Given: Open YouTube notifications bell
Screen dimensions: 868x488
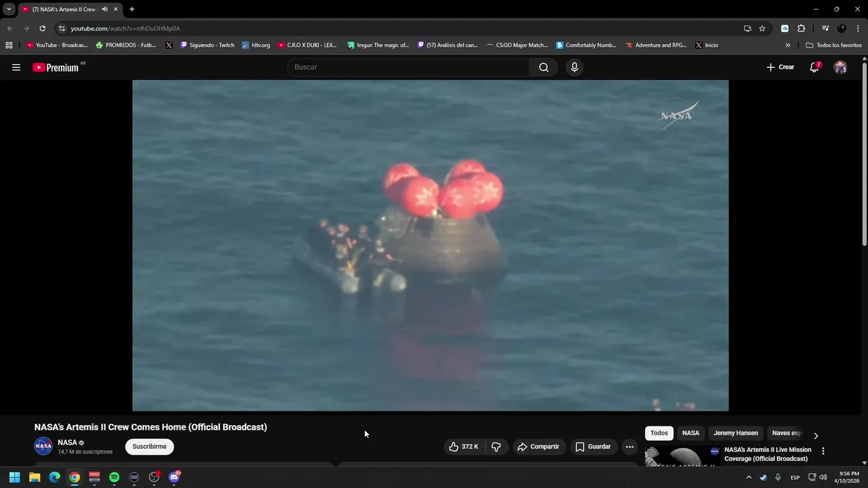Looking at the screenshot, I should tap(814, 67).
